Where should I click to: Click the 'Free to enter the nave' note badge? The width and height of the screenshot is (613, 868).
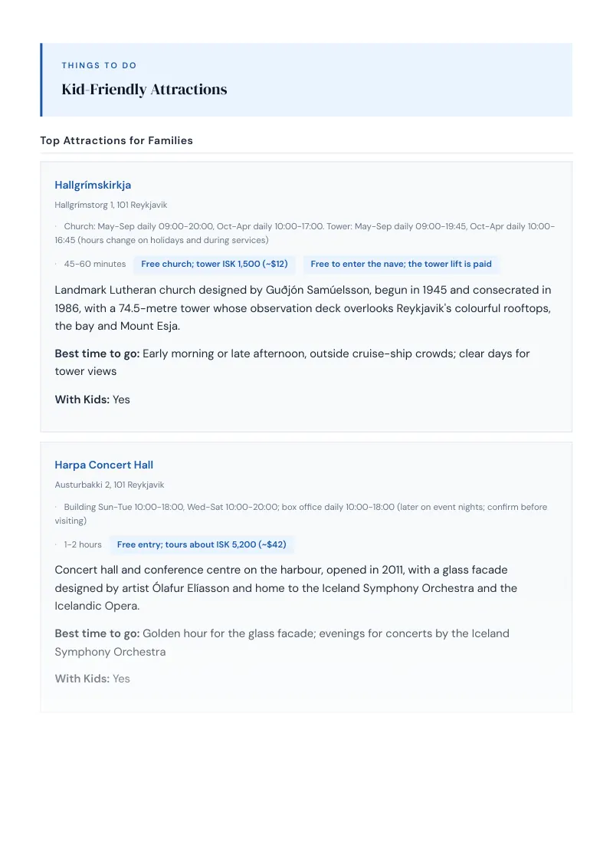[401, 264]
